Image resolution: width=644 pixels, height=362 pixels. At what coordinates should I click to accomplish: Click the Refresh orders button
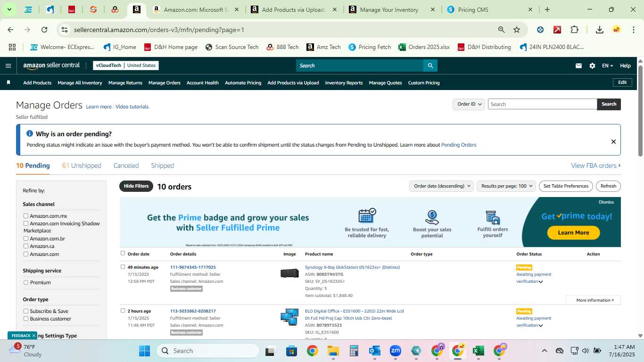(x=608, y=186)
